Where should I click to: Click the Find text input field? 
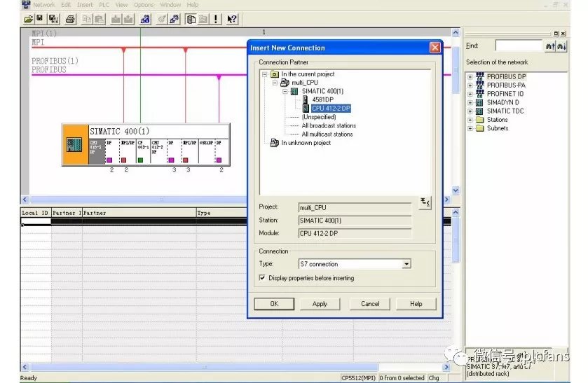tap(519, 46)
